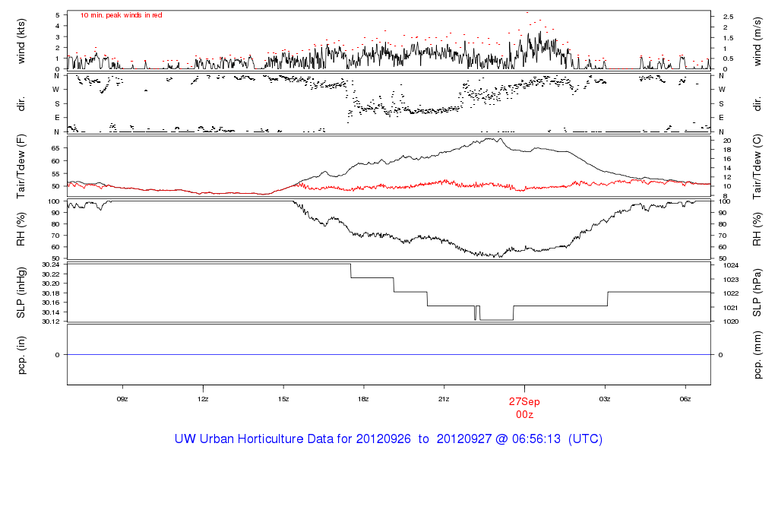Click the red '10 min. peak winds in red' note

click(x=121, y=15)
